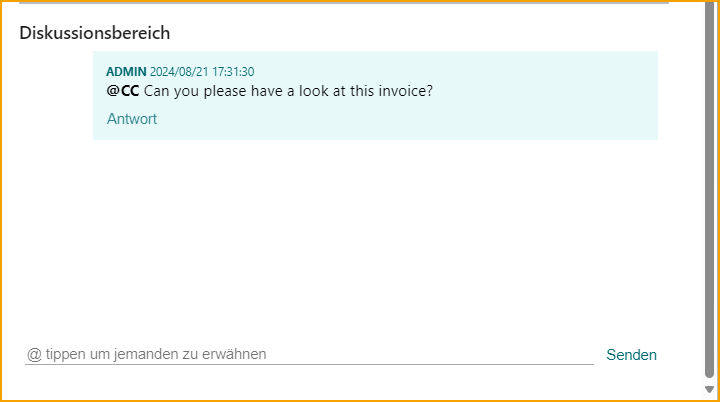Click the comment date 2024/08/21
The width and height of the screenshot is (720, 402).
click(x=179, y=72)
